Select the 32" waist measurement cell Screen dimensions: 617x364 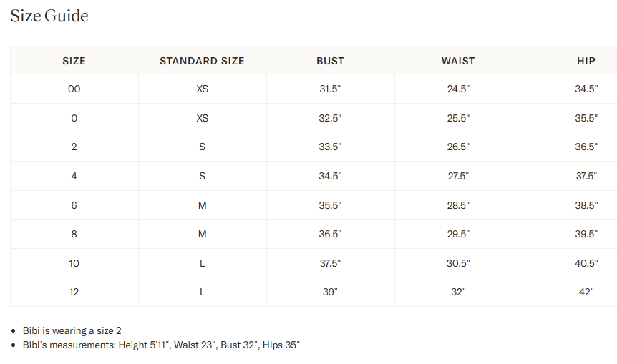tap(458, 292)
